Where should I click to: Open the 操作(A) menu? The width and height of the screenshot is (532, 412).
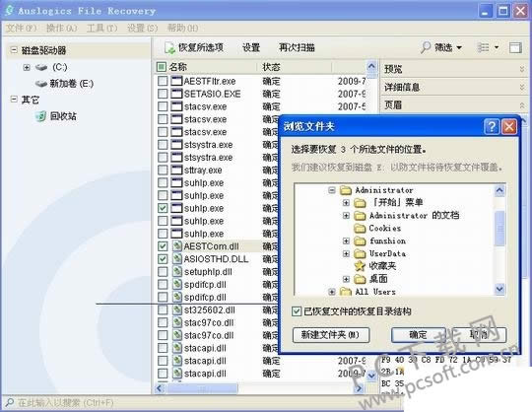[61, 28]
